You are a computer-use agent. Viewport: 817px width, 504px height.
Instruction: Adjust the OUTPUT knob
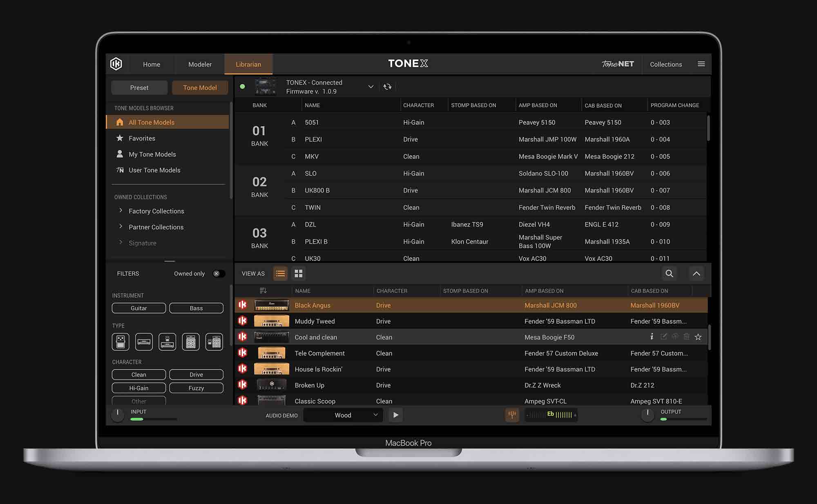pyautogui.click(x=647, y=415)
